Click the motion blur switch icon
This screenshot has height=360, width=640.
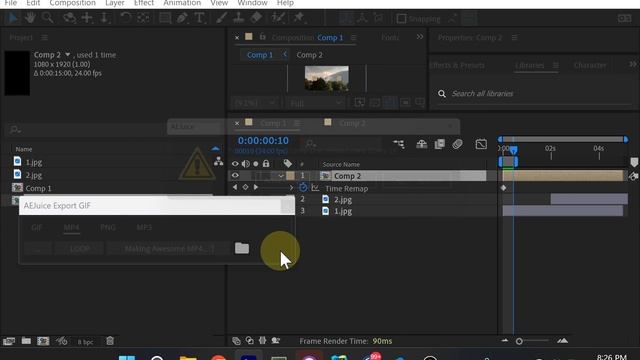tap(458, 144)
